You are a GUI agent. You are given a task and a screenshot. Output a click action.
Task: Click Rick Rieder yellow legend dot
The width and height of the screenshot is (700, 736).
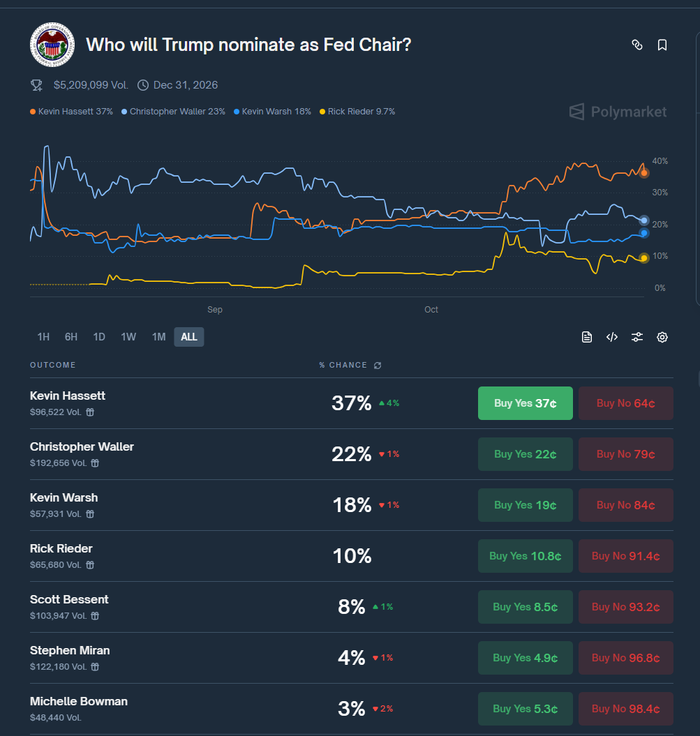322,112
